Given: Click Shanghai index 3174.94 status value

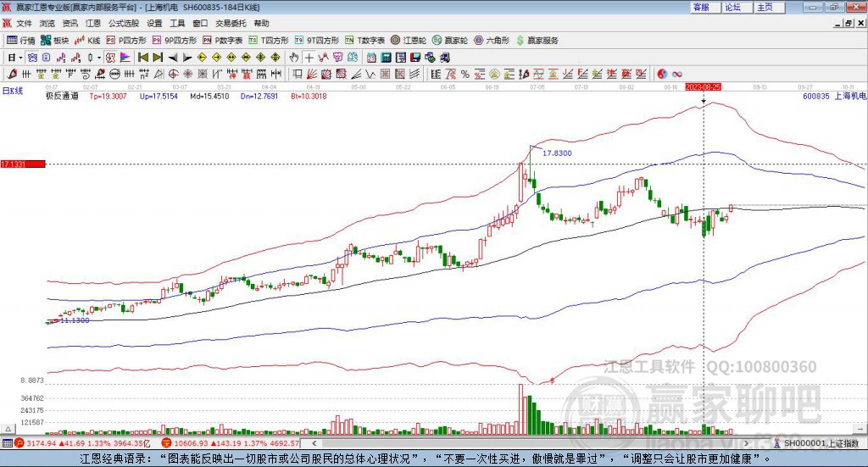Looking at the screenshot, I should (x=41, y=443).
